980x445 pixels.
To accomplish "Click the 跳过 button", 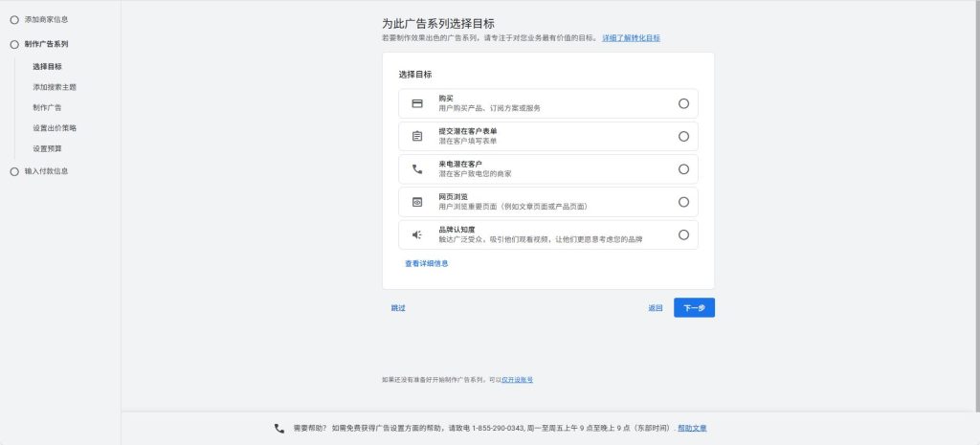I will [398, 308].
